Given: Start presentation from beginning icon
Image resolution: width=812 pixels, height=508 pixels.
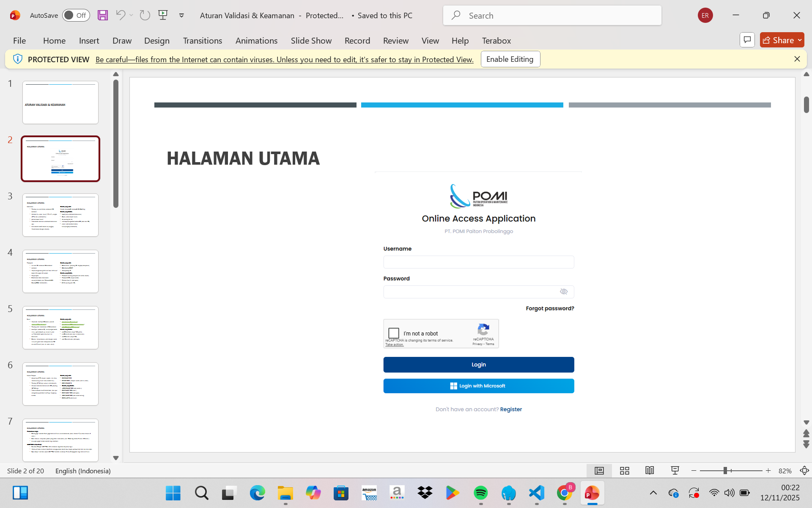Looking at the screenshot, I should coord(163,15).
